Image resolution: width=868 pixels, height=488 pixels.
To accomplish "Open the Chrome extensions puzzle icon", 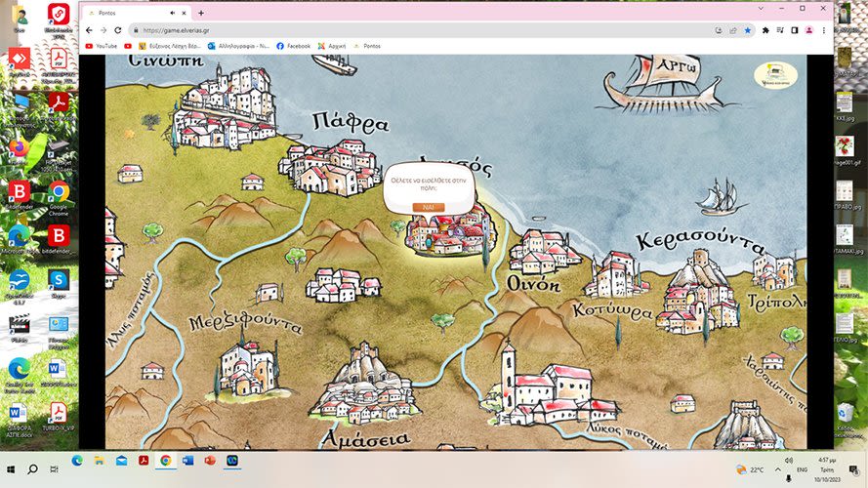I will [x=765, y=30].
